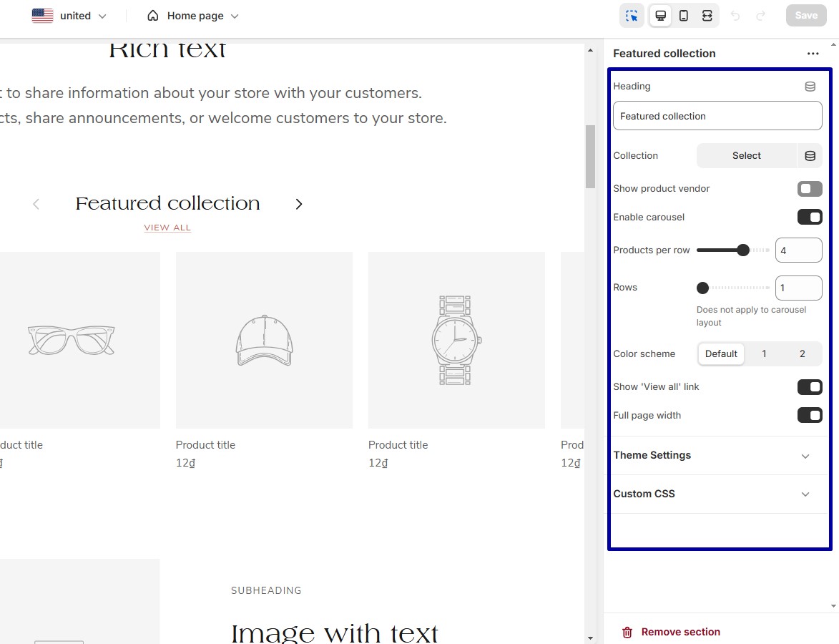Click the undo arrow icon

735,16
